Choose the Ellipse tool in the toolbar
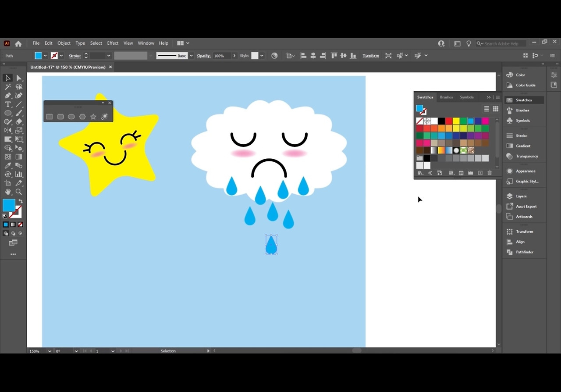Viewport: 561px width, 392px height. pos(8,113)
